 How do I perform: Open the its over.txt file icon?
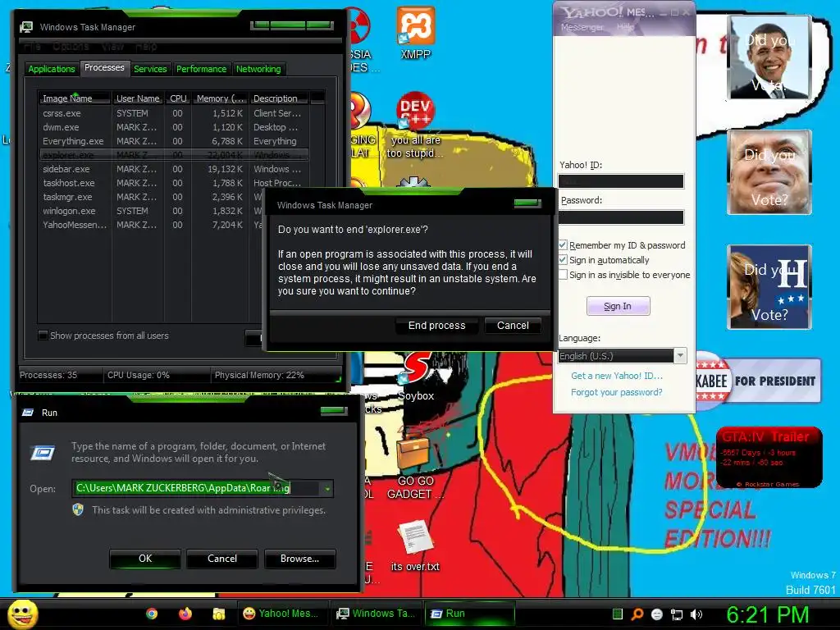coord(414,538)
